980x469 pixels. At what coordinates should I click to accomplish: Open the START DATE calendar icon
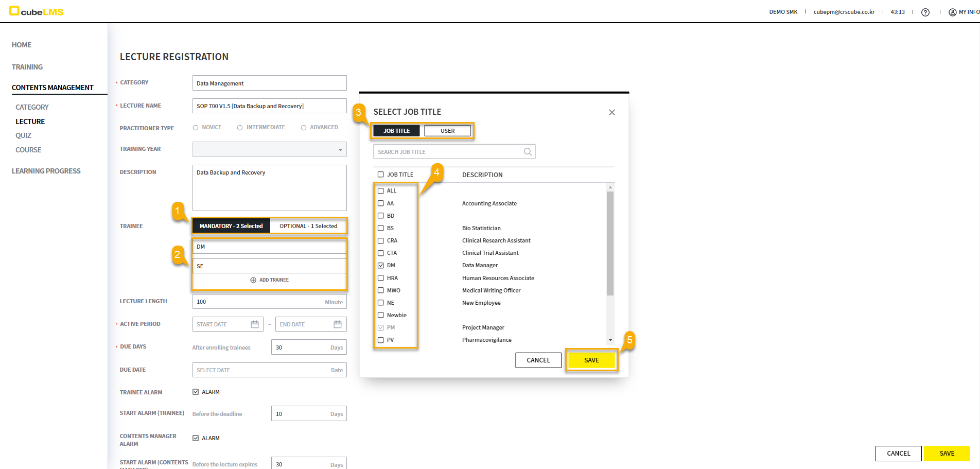click(x=255, y=324)
